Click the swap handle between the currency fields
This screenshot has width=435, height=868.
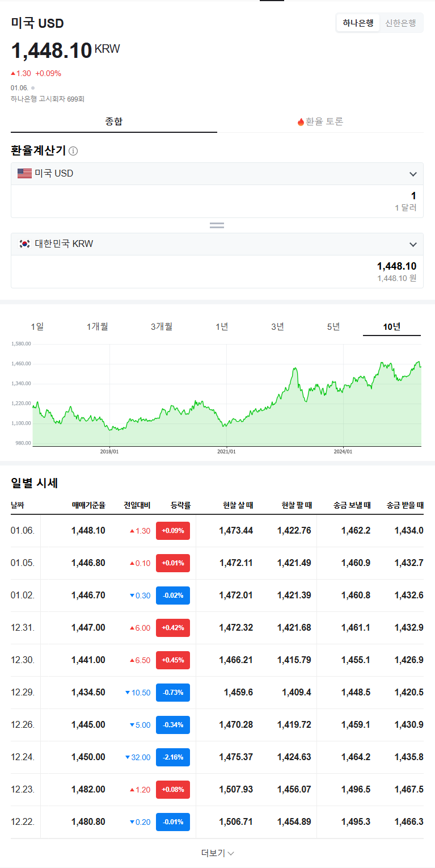(217, 225)
